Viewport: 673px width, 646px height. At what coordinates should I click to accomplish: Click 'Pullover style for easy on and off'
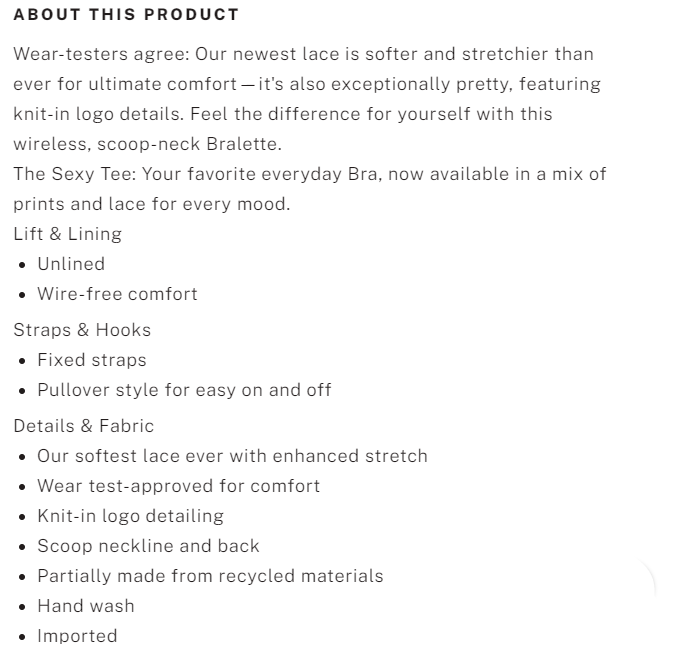[185, 390]
